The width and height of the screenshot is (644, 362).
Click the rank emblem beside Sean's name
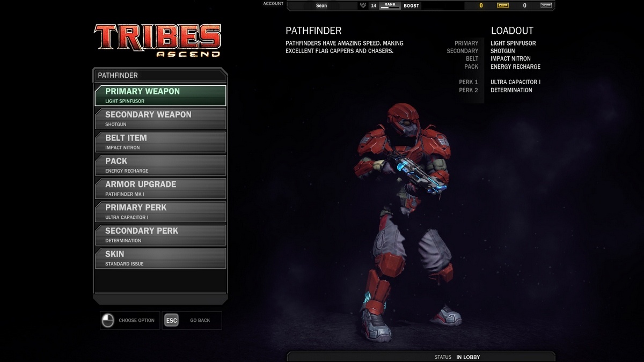click(363, 5)
